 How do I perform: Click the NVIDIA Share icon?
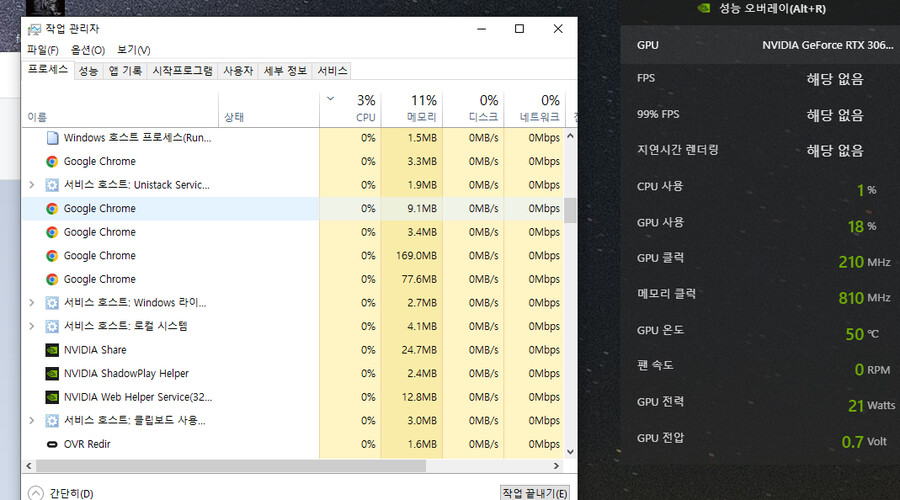52,350
